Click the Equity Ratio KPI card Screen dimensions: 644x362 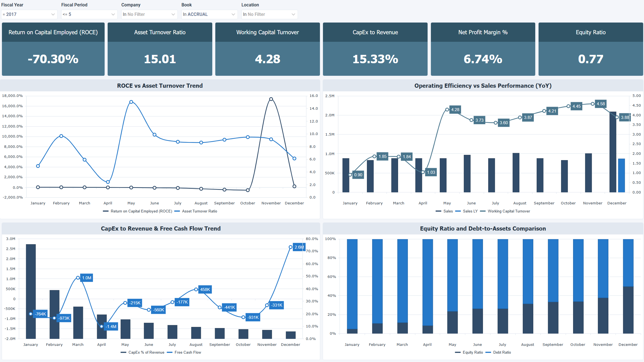click(591, 49)
